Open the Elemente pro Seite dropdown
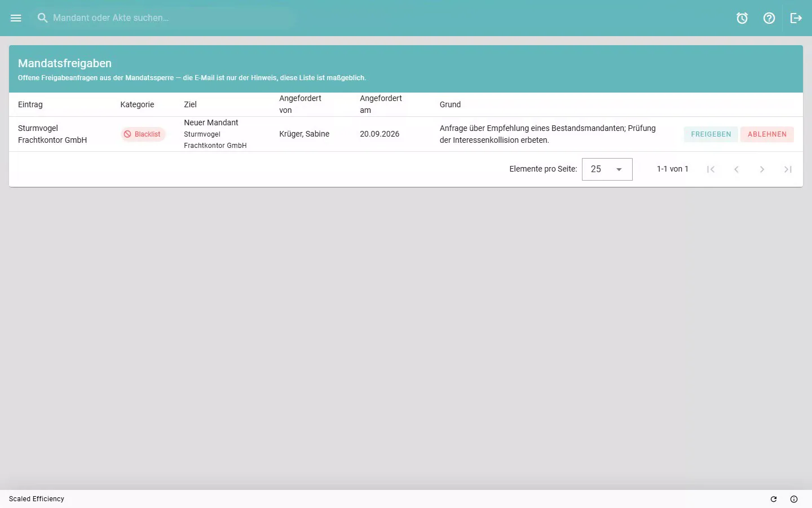Viewport: 812px width, 508px height. [607, 169]
